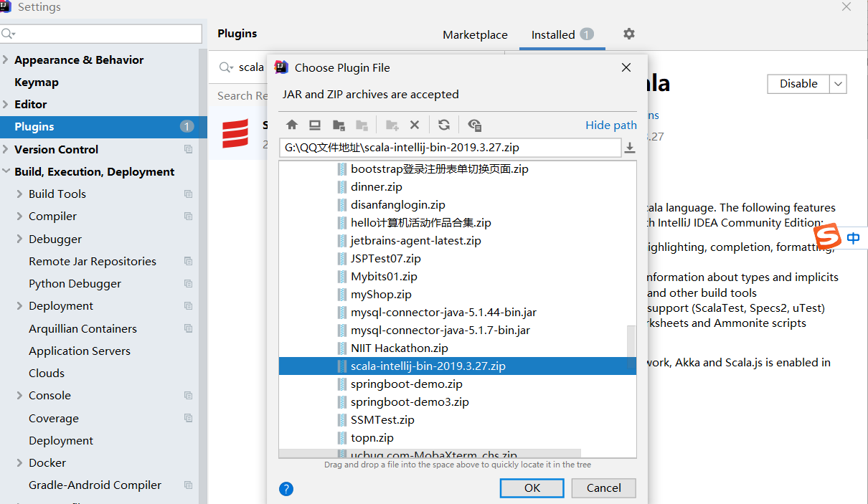Image resolution: width=868 pixels, height=504 pixels.
Task: Click project-level icon beside Python Debugger
Action: click(189, 283)
